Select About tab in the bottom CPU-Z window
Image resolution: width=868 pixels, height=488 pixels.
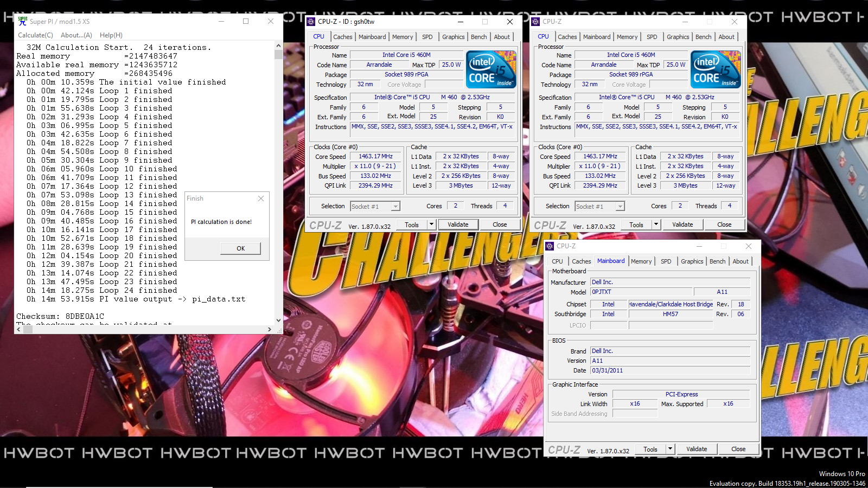coord(741,261)
